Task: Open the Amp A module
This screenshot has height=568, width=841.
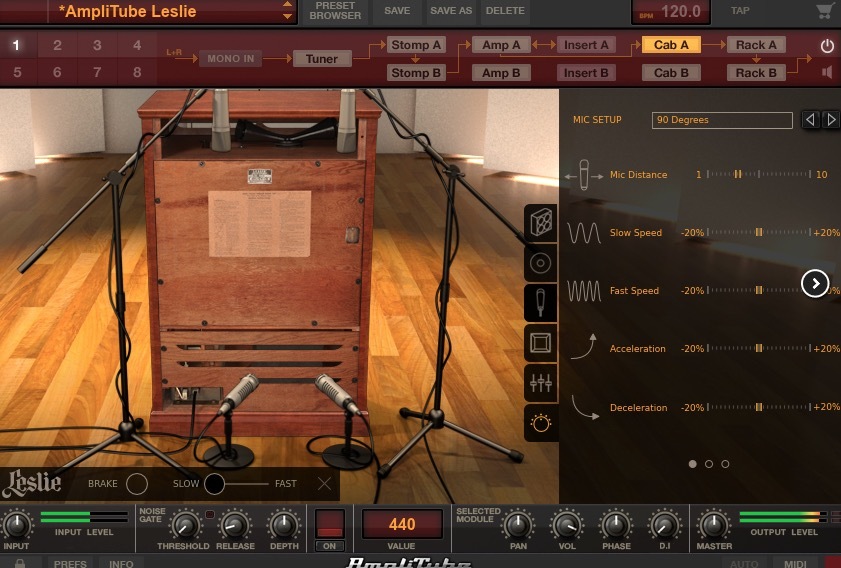Action: coord(501,45)
